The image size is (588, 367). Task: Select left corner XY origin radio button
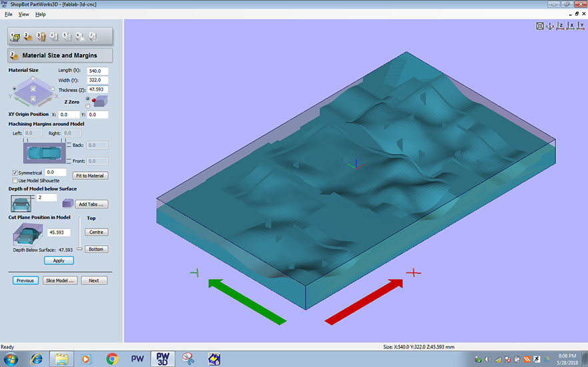14,89
